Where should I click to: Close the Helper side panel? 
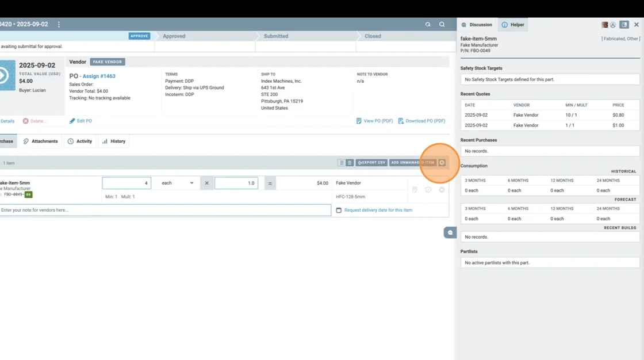click(636, 25)
